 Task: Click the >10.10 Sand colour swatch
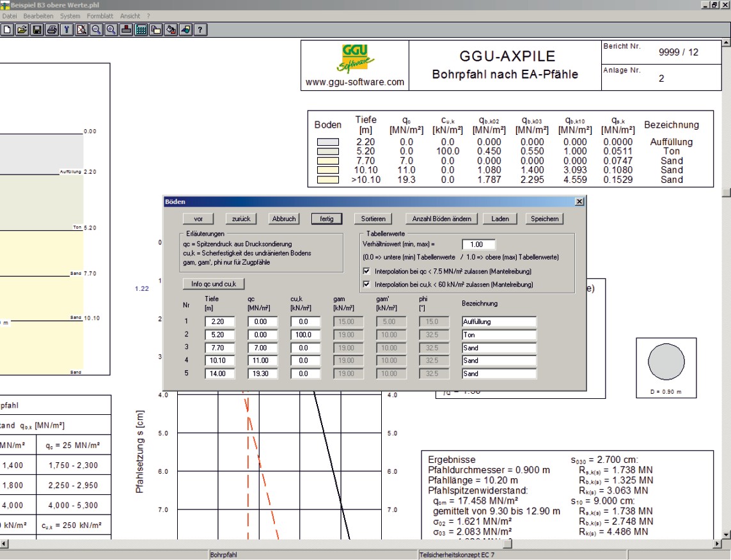pyautogui.click(x=327, y=180)
